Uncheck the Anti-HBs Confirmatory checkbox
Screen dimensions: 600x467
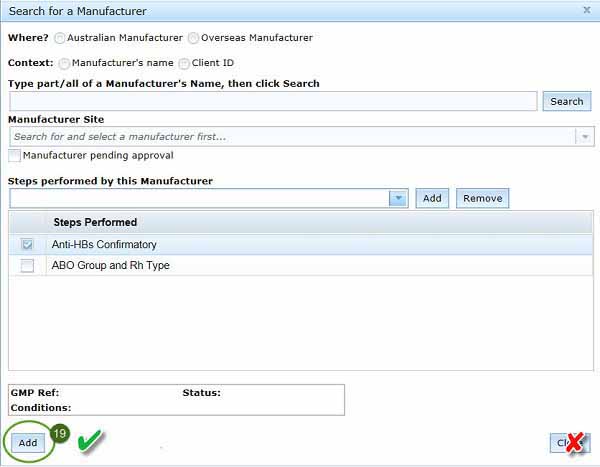click(27, 245)
